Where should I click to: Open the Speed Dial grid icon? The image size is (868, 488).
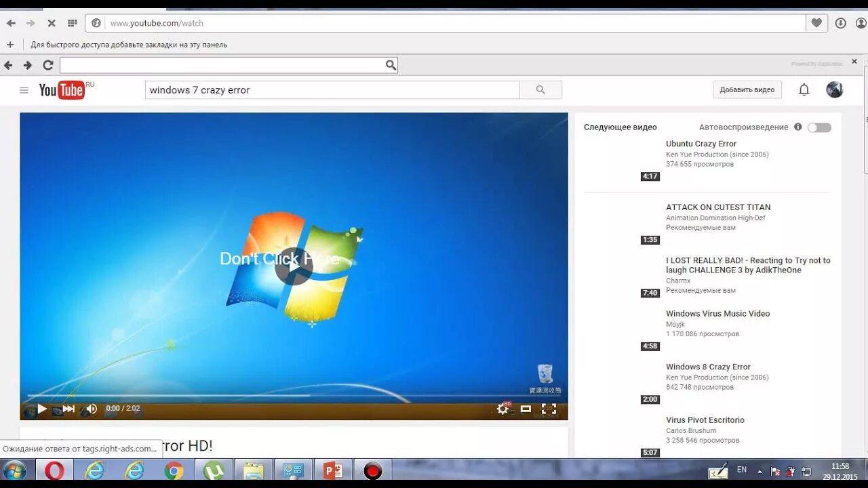[x=72, y=23]
